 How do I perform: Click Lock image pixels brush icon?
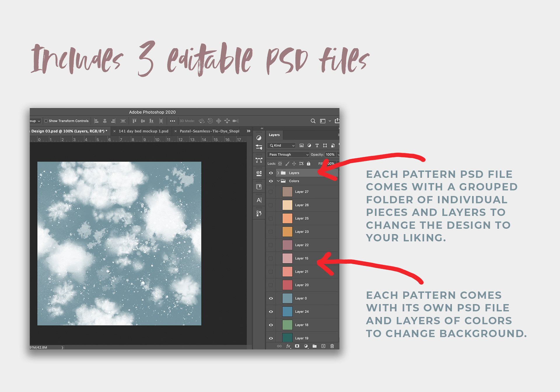click(x=287, y=164)
